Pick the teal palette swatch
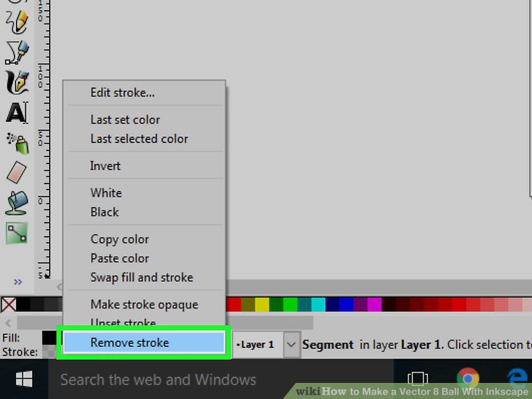532x399 pixels. point(304,304)
